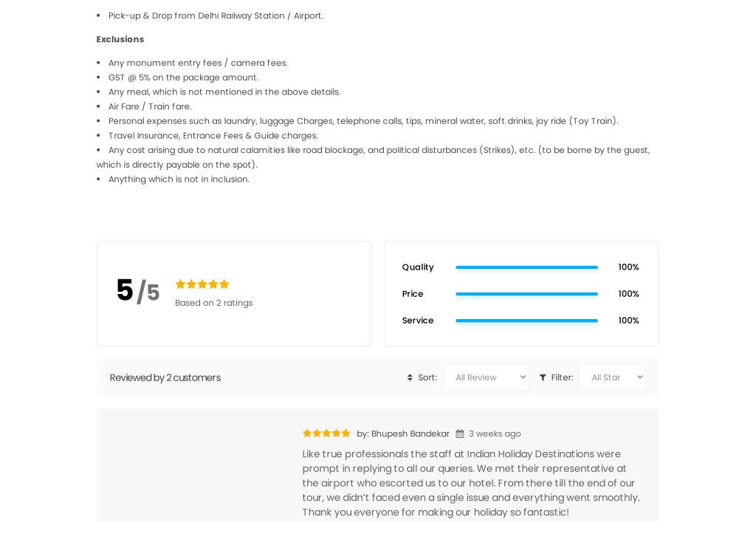Click the Quality rating progress bar
Viewport: 756px width, 534px height.
(526, 267)
